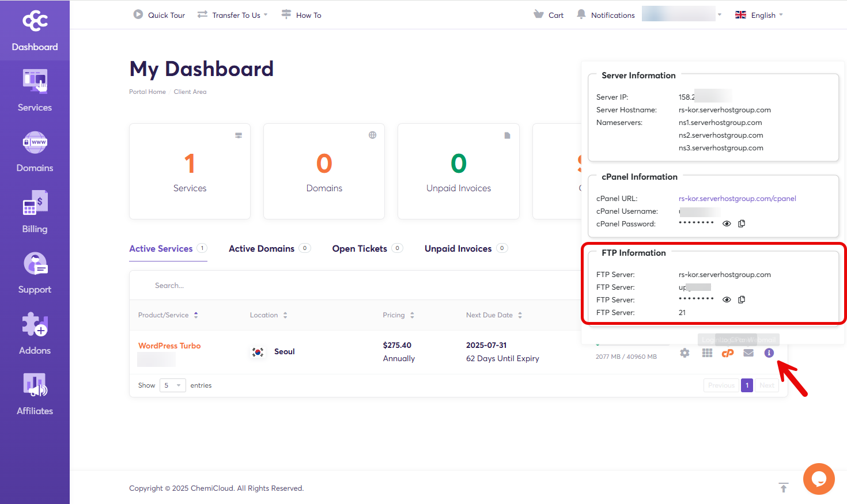Open Notifications bell
This screenshot has width=847, height=504.
(x=606, y=15)
